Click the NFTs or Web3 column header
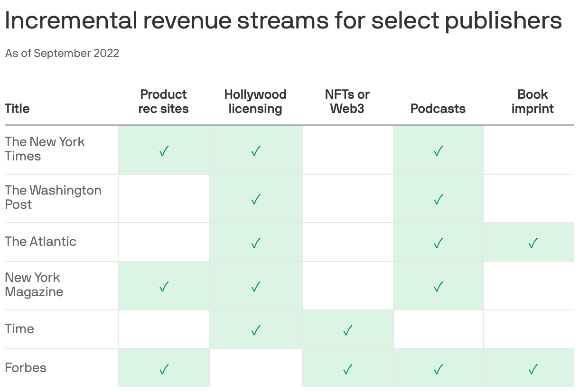This screenshot has height=392, width=579. click(347, 102)
